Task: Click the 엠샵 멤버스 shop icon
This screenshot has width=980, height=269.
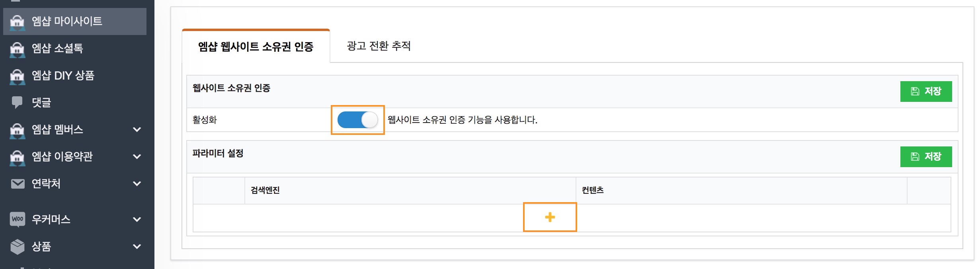Action: 17,130
